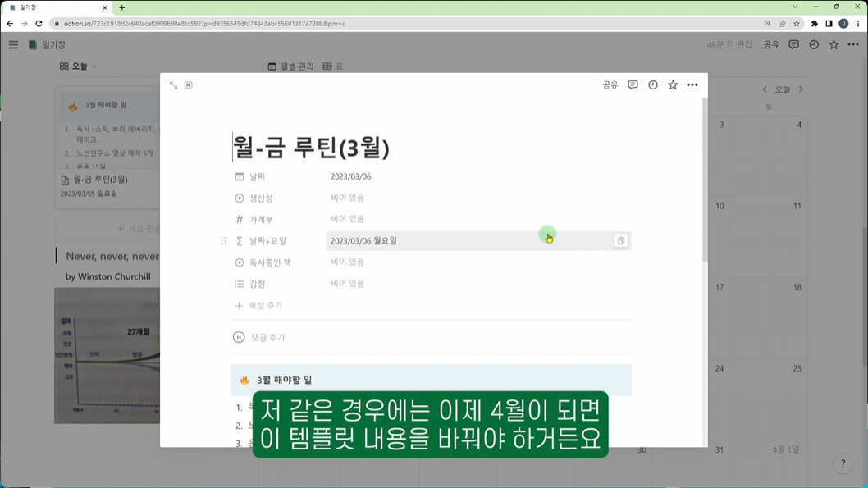Image resolution: width=868 pixels, height=488 pixels.
Task: Open browser extensions puzzle icon
Action: click(x=815, y=24)
